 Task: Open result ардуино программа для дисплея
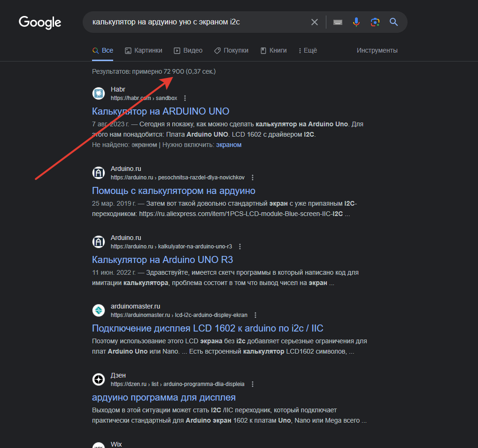coord(164,397)
